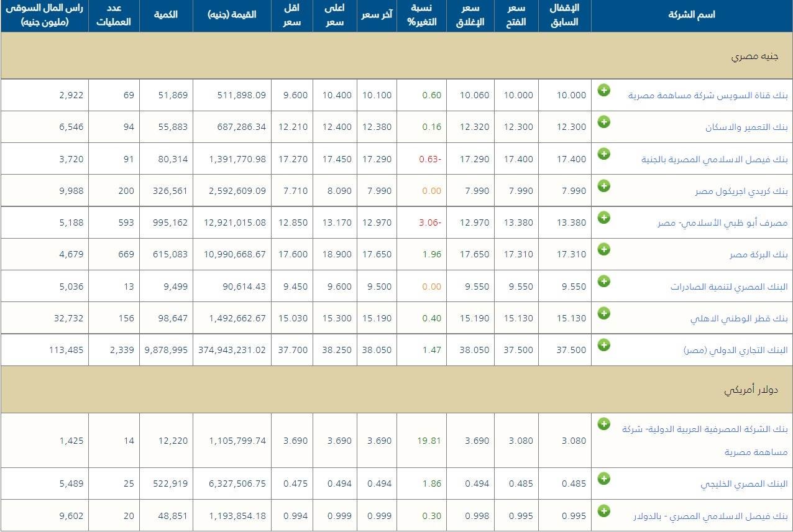This screenshot has height=532, width=793.
Task: Open company link بنك كريدي اجريكول مصر
Action: coord(741,191)
